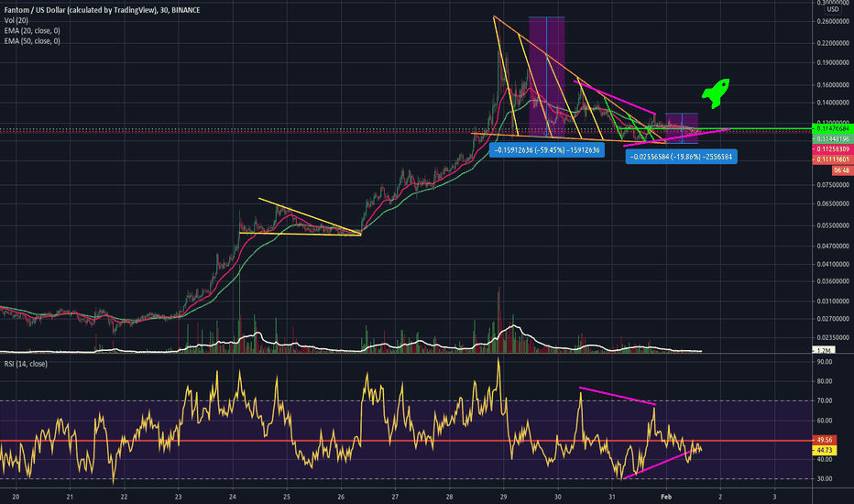Click the 0.11113601 price label
The image size is (854, 504).
tap(833, 159)
